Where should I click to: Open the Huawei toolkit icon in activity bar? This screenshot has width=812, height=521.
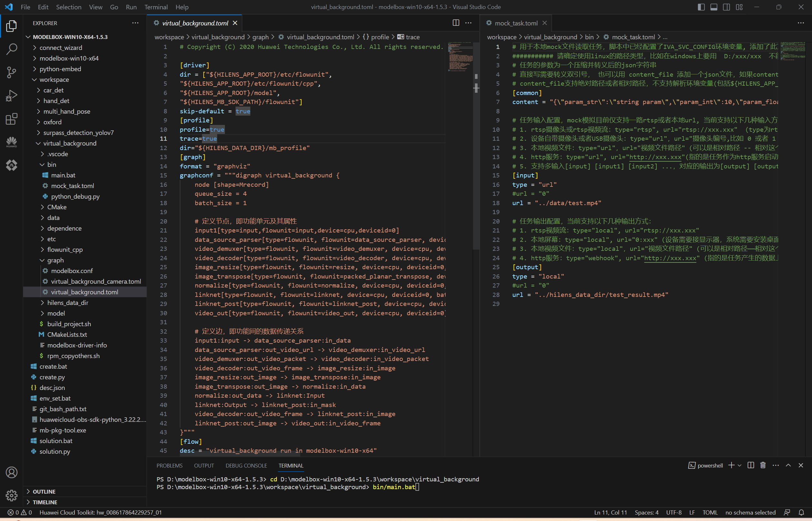(12, 142)
